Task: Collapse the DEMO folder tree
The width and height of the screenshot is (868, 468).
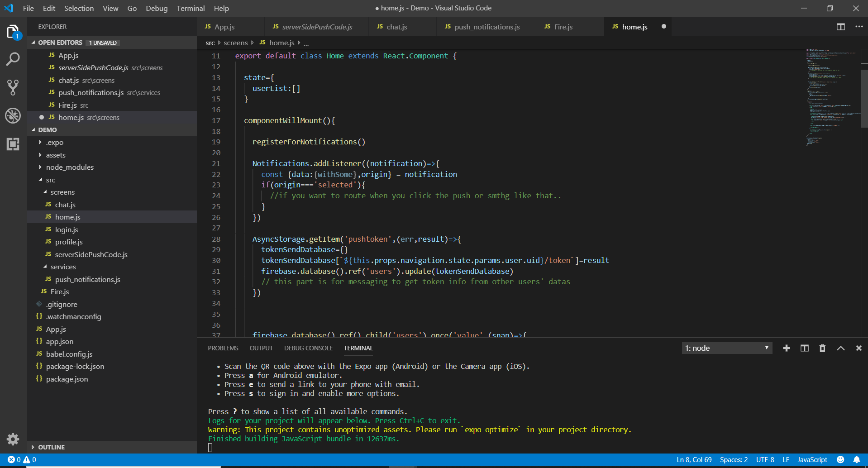Action: point(47,130)
